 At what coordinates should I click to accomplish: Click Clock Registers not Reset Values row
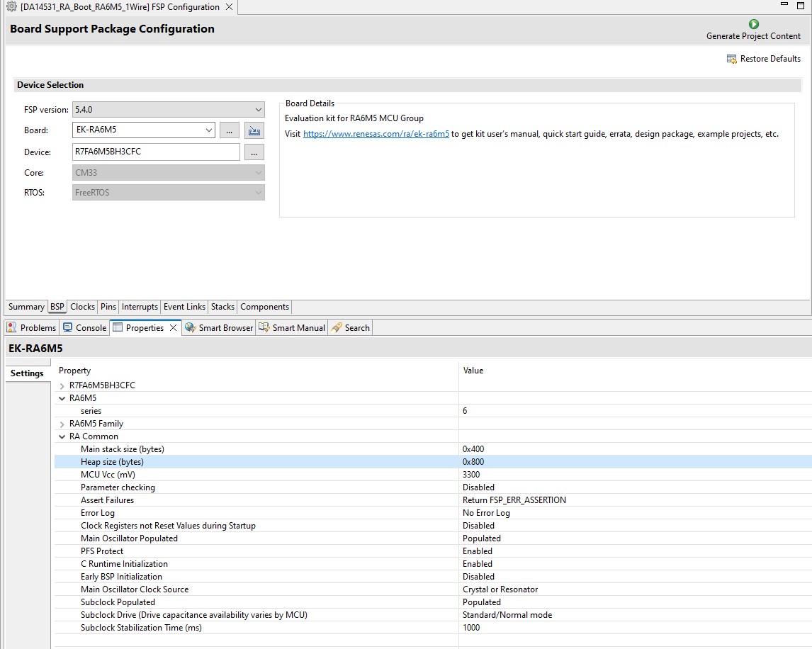433,526
